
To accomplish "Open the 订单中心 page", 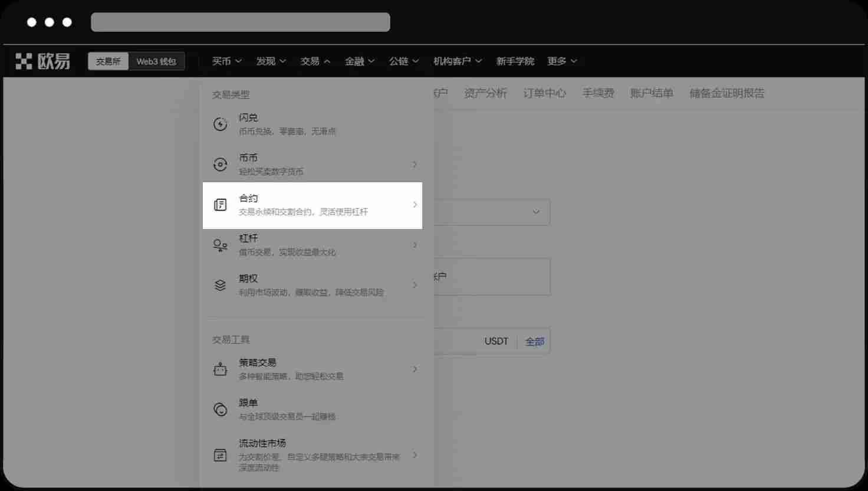I will click(544, 93).
